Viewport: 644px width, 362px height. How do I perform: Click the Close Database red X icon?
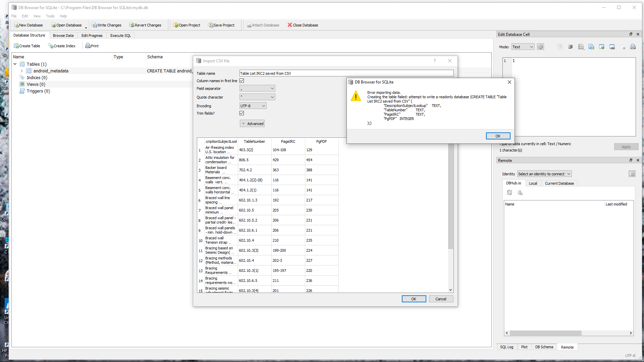(x=290, y=25)
